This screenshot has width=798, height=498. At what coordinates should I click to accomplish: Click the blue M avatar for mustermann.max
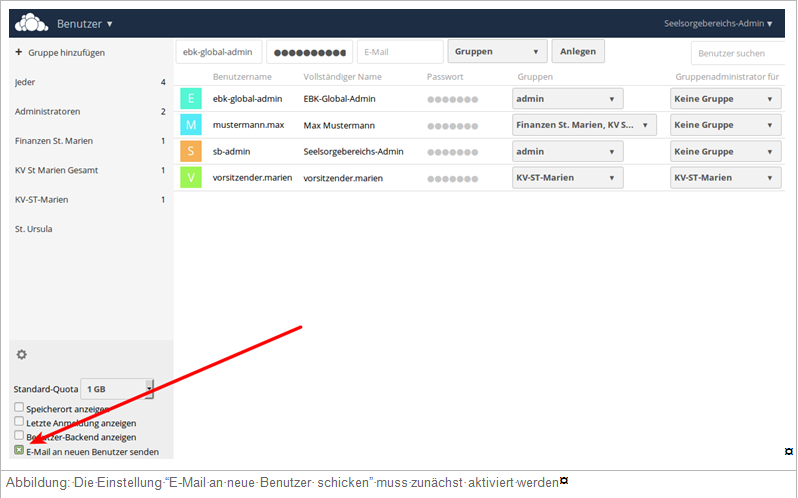tap(191, 125)
